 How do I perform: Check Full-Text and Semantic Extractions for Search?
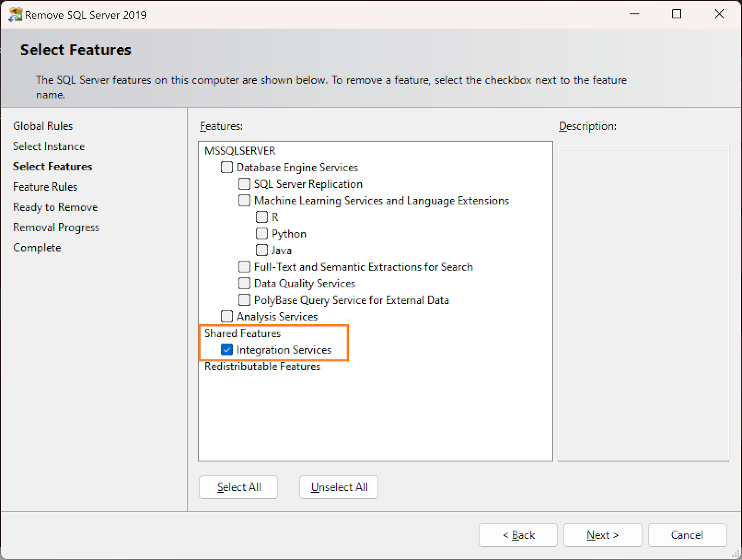coord(244,267)
